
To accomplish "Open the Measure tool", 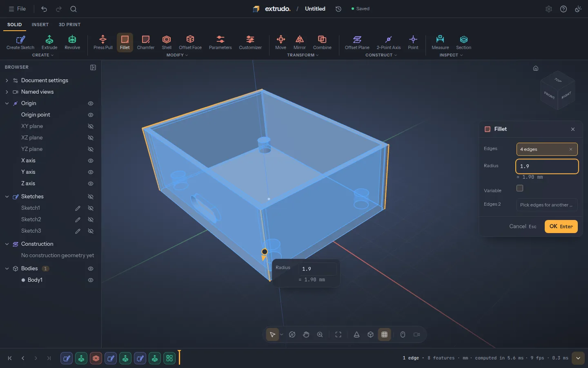I will click(440, 43).
